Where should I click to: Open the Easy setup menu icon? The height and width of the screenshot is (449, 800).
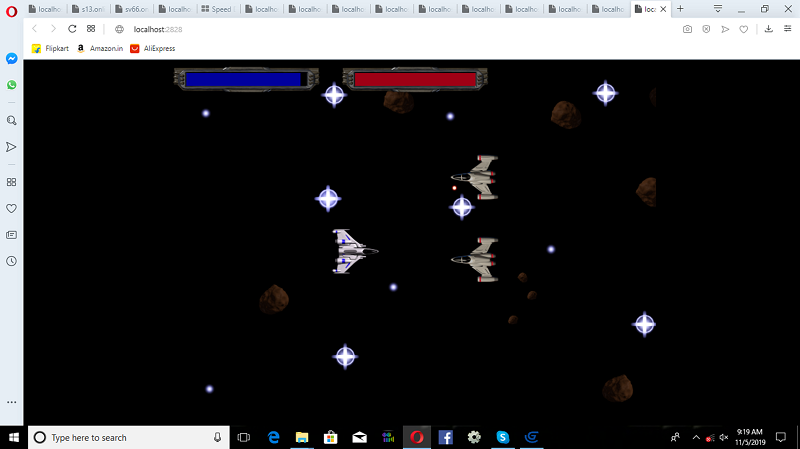(787, 29)
